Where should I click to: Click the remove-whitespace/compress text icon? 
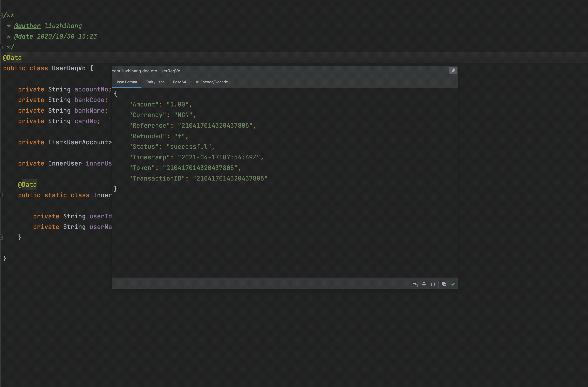(x=415, y=284)
